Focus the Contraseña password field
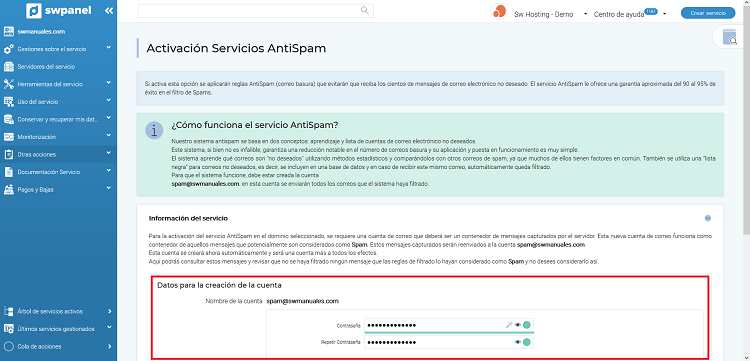 (x=449, y=325)
